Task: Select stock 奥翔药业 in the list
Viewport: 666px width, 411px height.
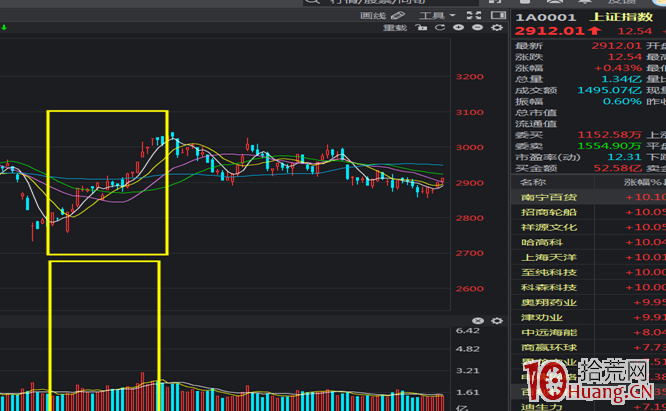Action: pos(549,303)
